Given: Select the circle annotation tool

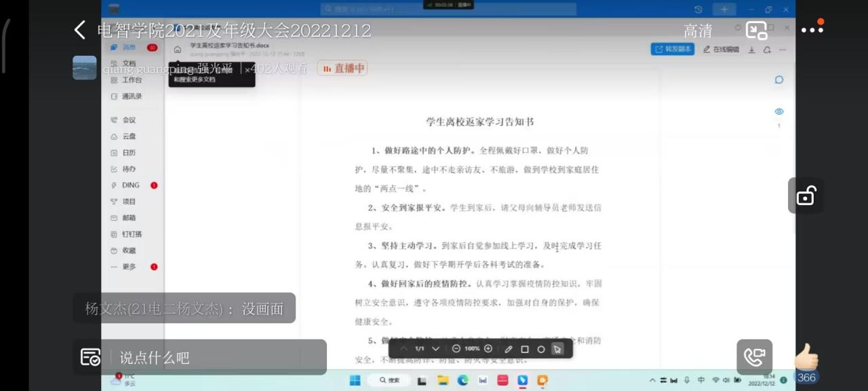Looking at the screenshot, I should [541, 349].
